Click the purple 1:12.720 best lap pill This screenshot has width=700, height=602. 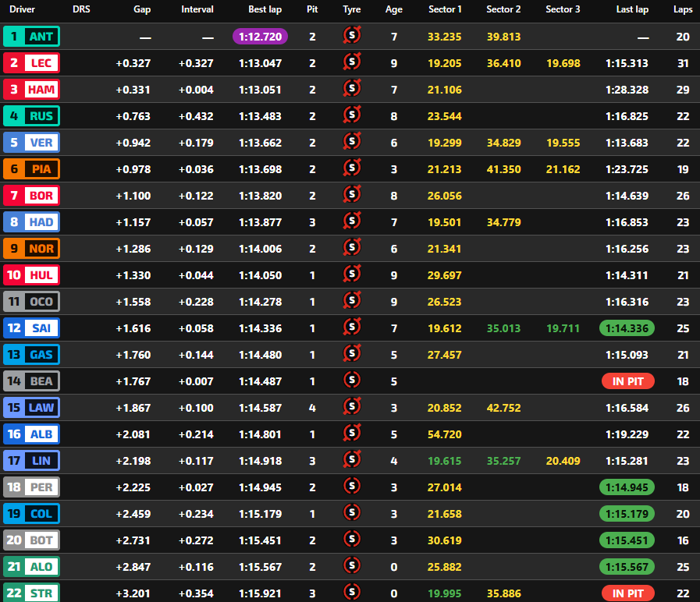pos(261,37)
